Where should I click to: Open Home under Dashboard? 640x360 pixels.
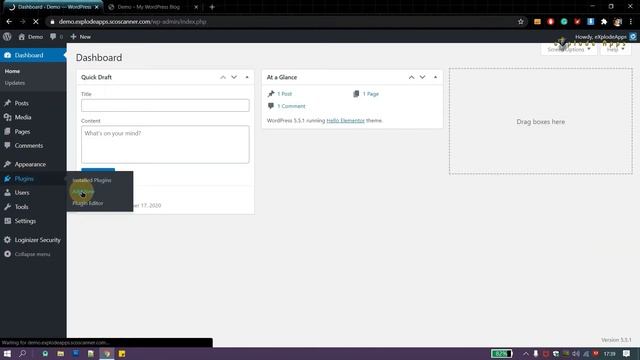[12, 71]
